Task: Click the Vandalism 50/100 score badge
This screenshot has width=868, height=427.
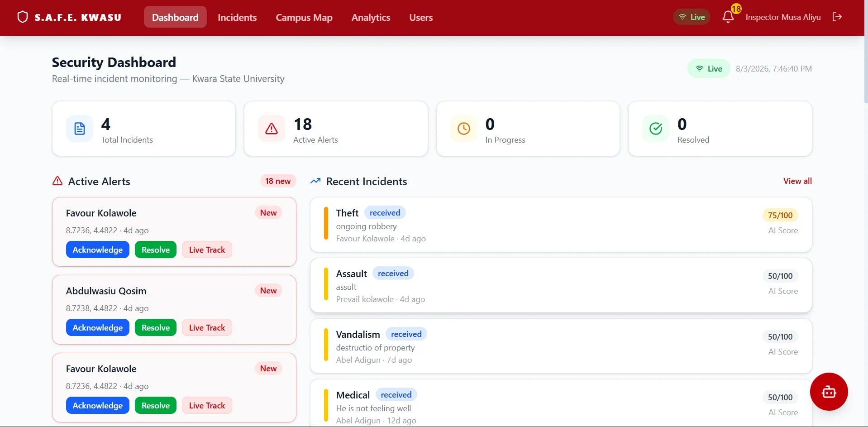Action: coord(780,336)
